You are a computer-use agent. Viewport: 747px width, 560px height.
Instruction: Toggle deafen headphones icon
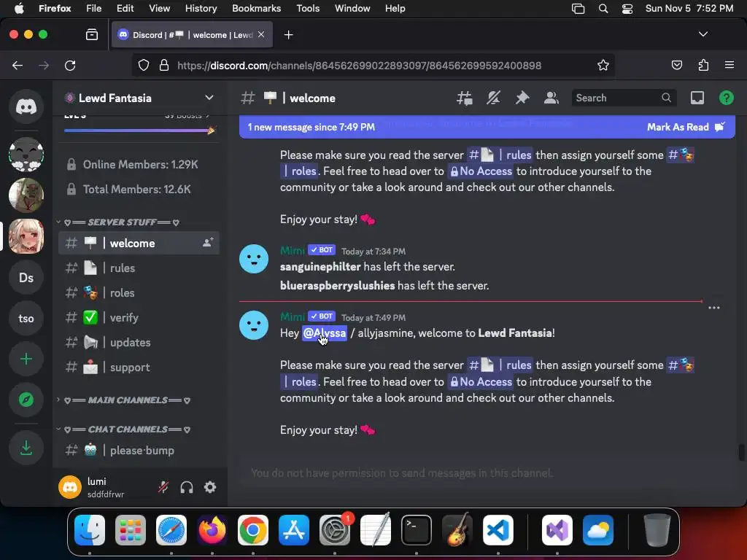click(x=187, y=487)
